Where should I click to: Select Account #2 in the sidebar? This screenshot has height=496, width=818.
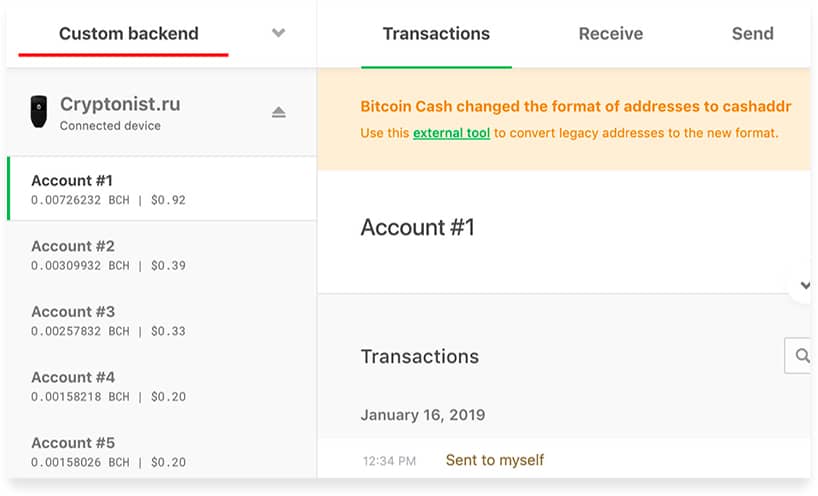[163, 255]
